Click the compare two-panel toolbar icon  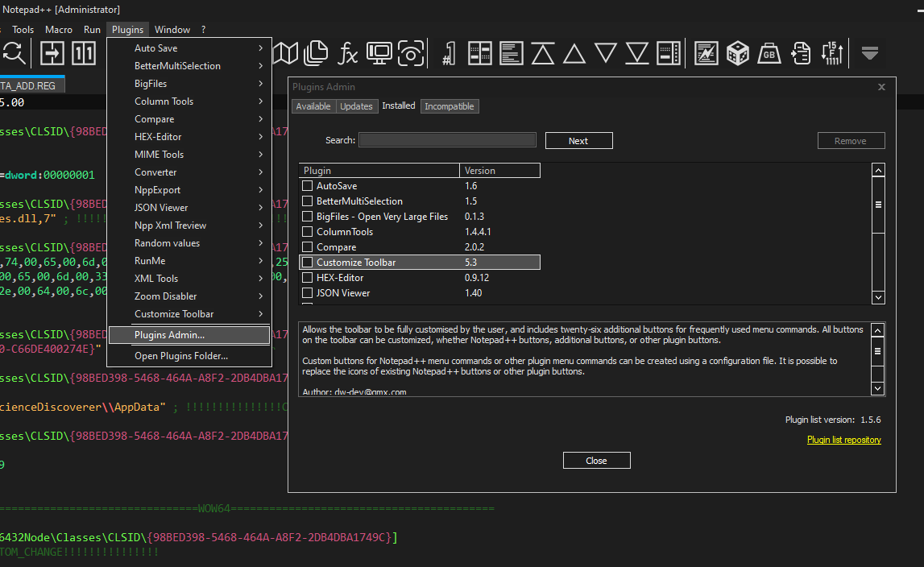click(479, 53)
